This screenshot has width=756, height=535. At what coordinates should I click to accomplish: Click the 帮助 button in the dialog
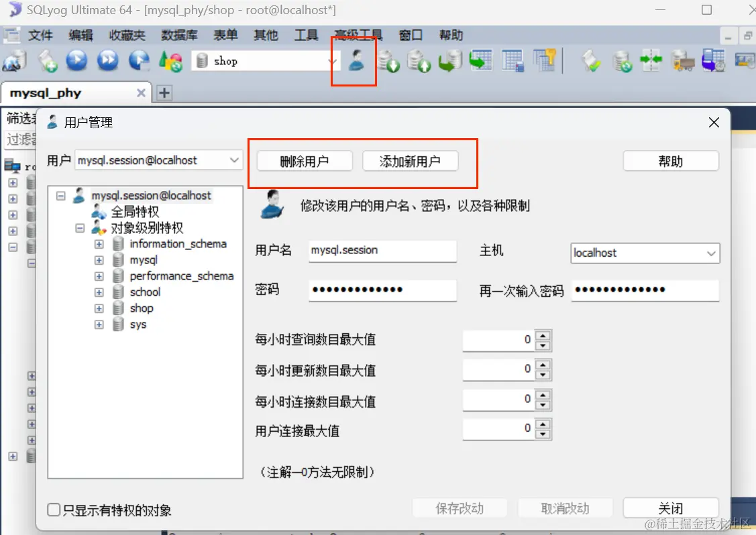(x=671, y=161)
